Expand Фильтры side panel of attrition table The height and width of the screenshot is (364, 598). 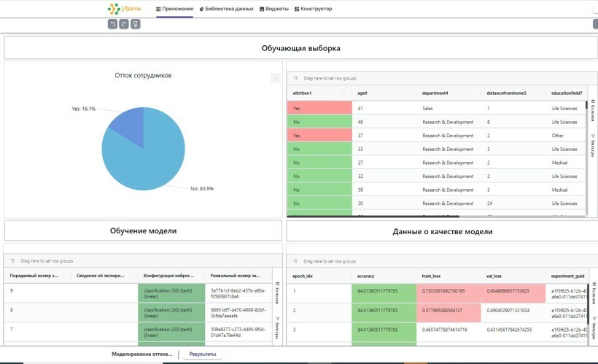point(593,144)
